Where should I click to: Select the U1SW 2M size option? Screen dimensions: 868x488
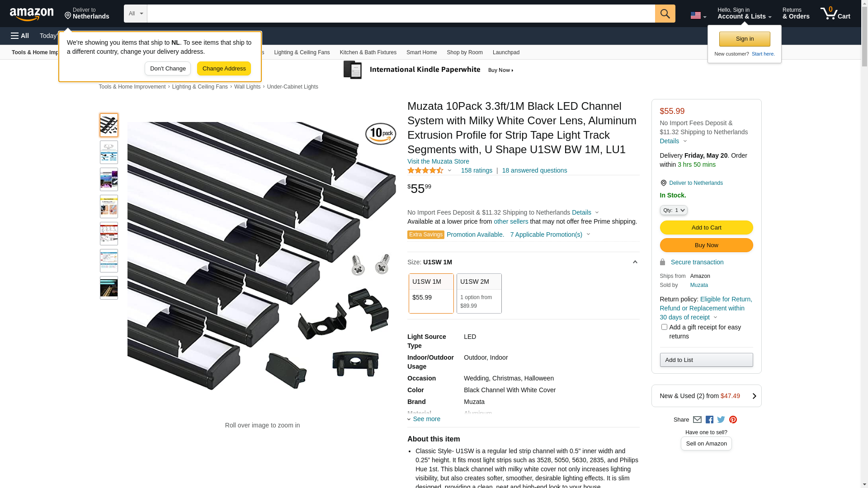tap(479, 293)
